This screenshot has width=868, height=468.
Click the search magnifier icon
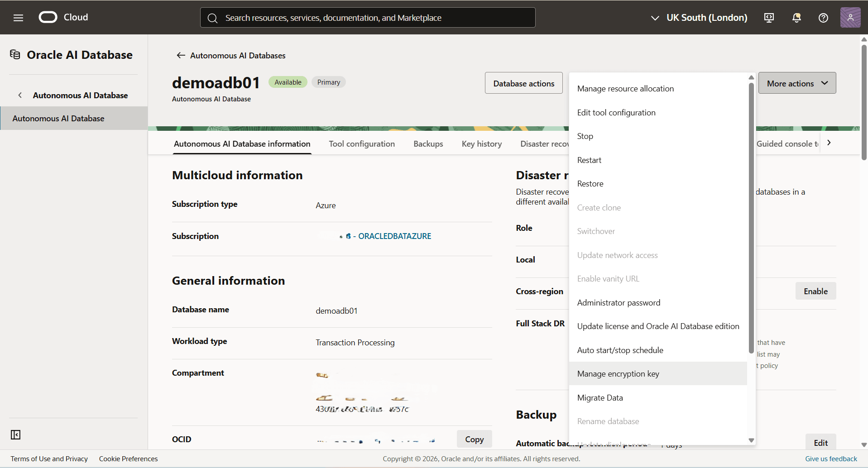coord(212,18)
